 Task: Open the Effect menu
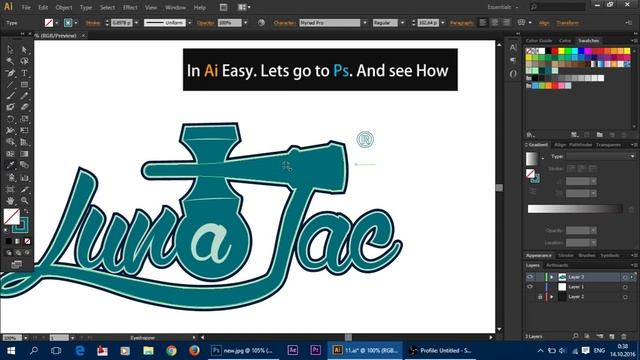[130, 7]
